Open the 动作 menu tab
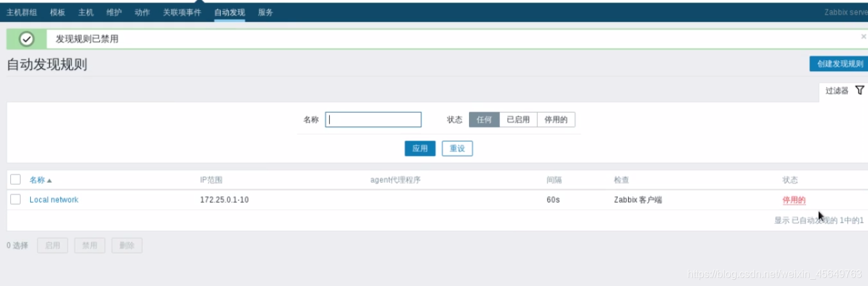Image resolution: width=868 pixels, height=286 pixels. (x=142, y=12)
